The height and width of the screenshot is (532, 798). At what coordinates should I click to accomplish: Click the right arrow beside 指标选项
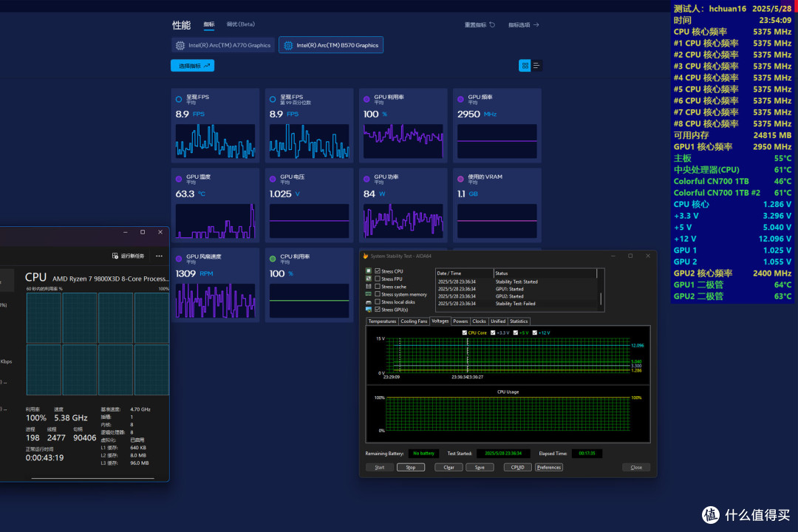pos(536,24)
